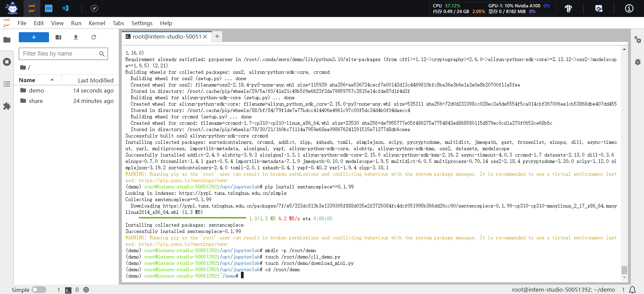Image resolution: width=644 pixels, height=294 pixels.
Task: Open the Extension Manager puzzle icon
Action: 7,106
